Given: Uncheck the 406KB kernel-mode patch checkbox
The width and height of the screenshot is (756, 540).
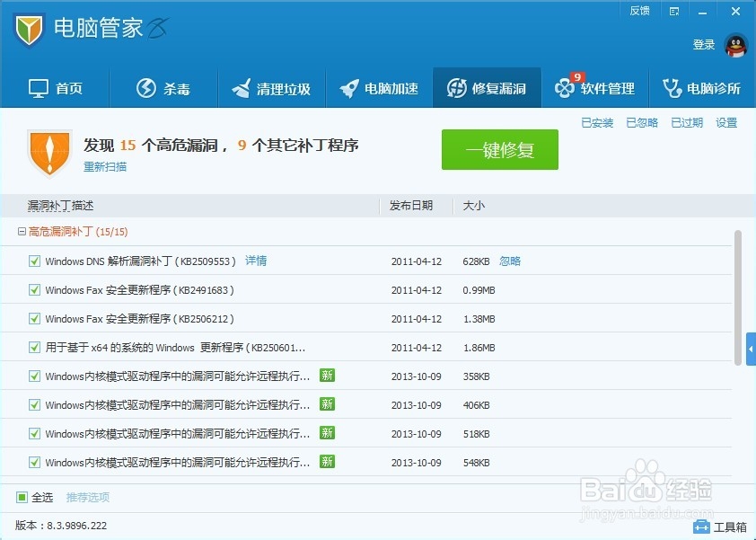Looking at the screenshot, I should tap(34, 405).
